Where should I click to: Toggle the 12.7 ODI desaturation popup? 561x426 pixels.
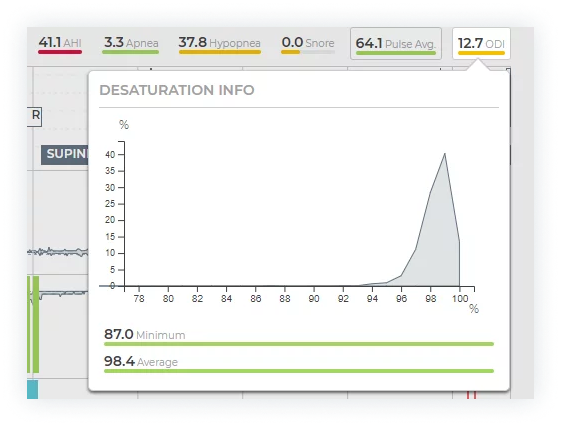481,43
